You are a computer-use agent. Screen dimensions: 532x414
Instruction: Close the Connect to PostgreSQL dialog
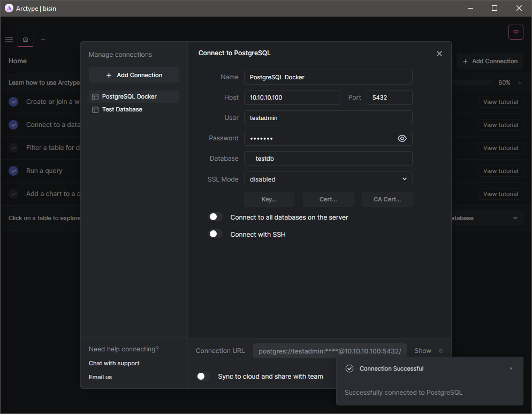coord(439,54)
